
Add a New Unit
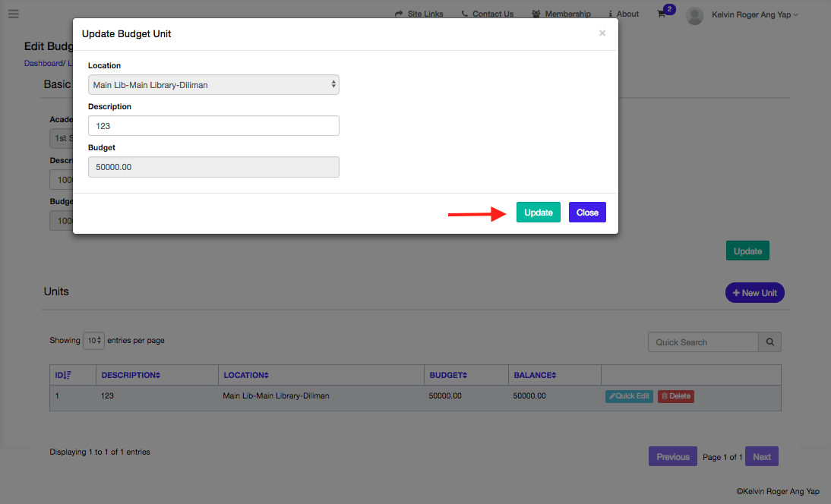pyautogui.click(x=754, y=293)
